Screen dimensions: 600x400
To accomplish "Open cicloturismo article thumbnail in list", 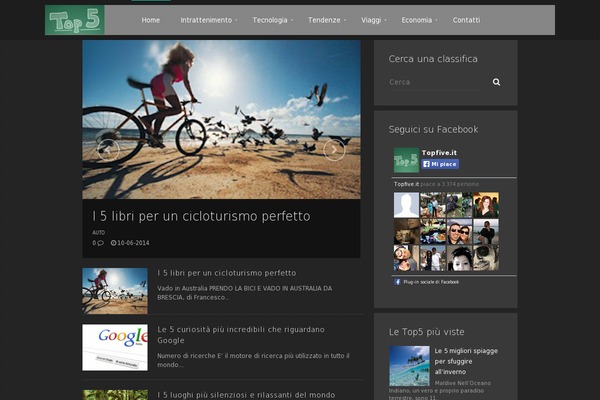I will click(x=115, y=291).
